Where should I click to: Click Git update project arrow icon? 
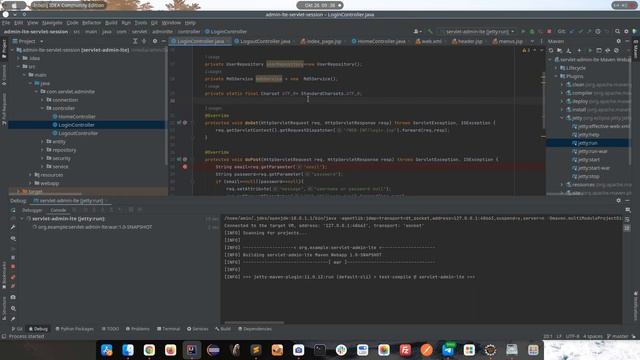(x=572, y=31)
